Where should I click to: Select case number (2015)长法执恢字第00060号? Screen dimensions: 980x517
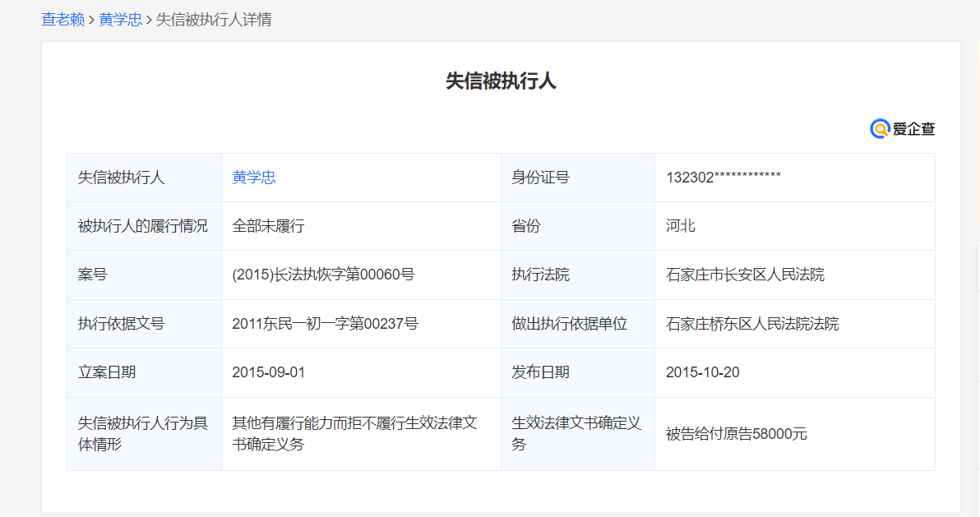[323, 275]
